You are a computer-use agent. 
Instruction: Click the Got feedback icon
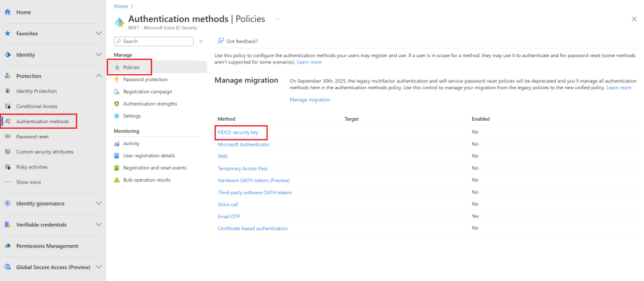pyautogui.click(x=220, y=41)
